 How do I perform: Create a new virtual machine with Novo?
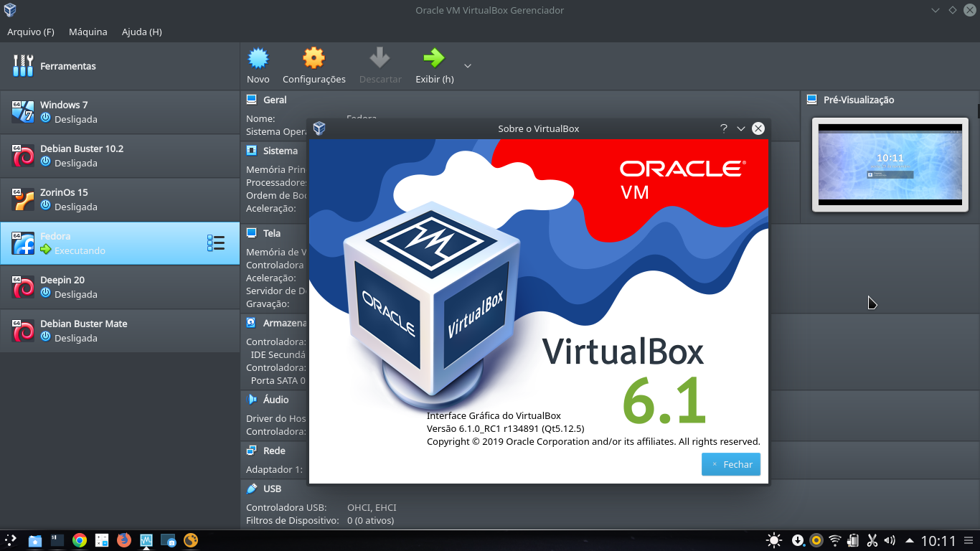point(258,63)
